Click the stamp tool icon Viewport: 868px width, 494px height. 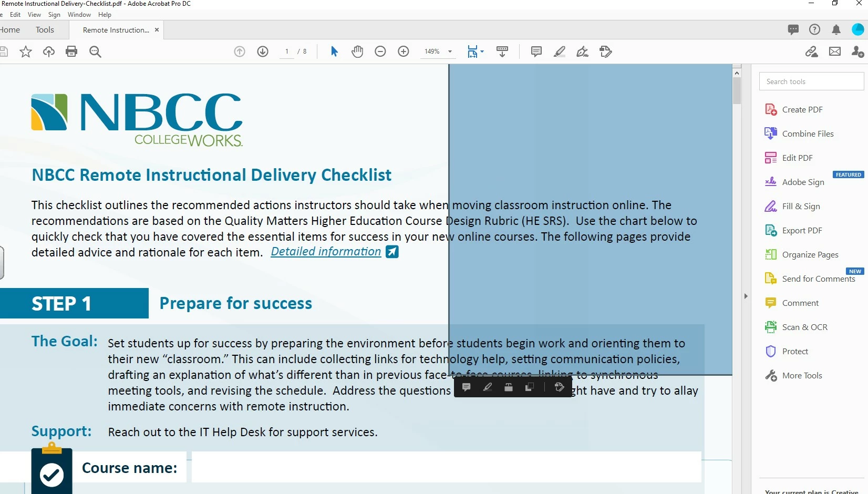pyautogui.click(x=605, y=52)
